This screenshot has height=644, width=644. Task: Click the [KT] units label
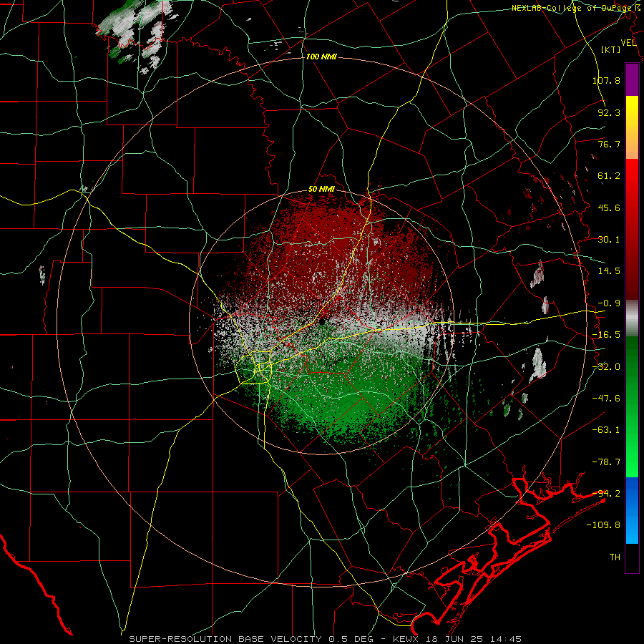[x=611, y=49]
